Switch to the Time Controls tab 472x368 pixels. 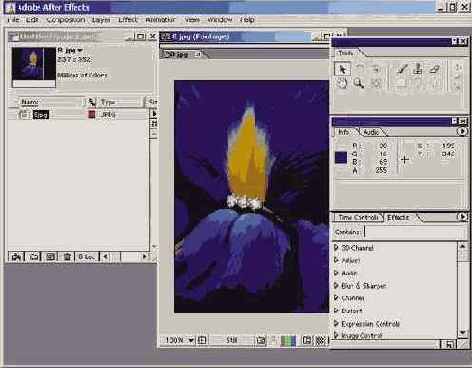pyautogui.click(x=358, y=217)
